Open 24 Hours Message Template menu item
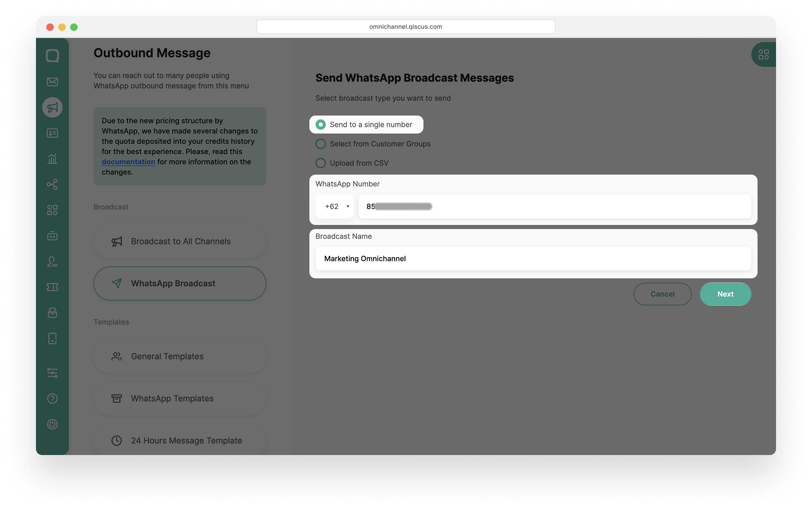 coord(180,441)
